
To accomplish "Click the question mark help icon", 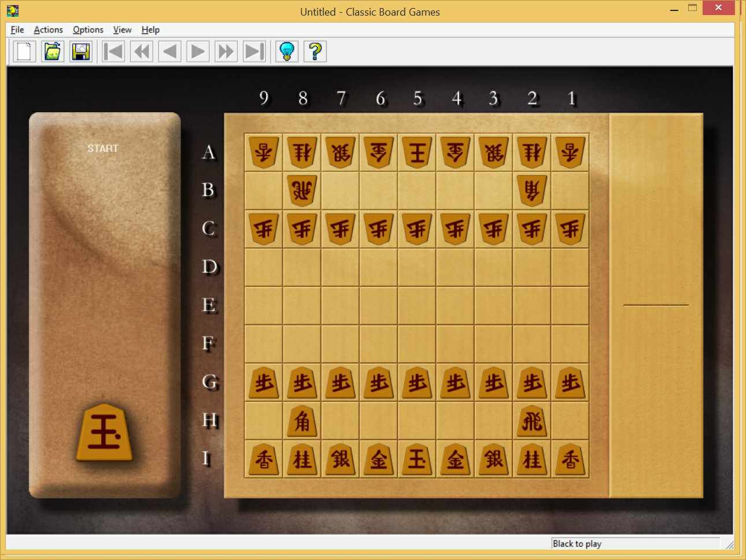I will [x=315, y=51].
